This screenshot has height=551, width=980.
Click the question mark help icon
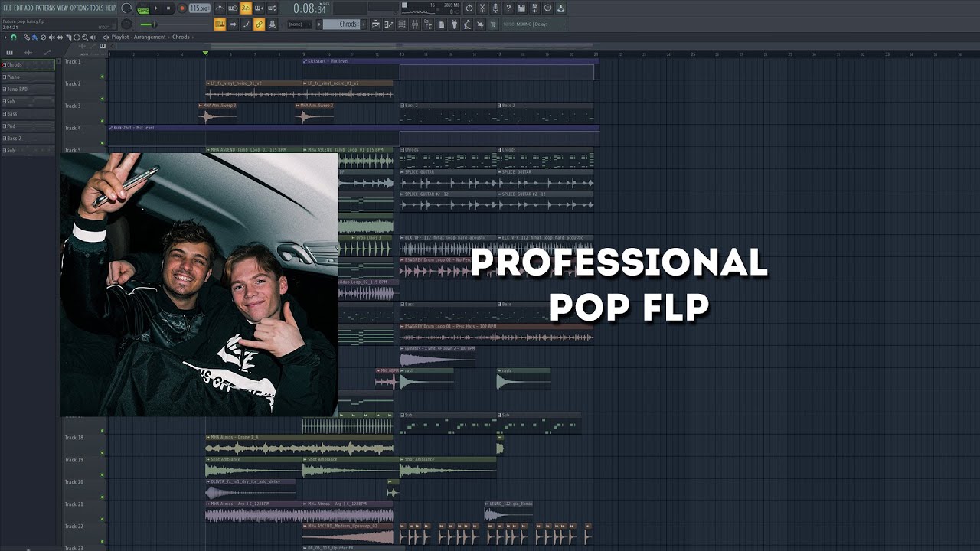(508, 8)
